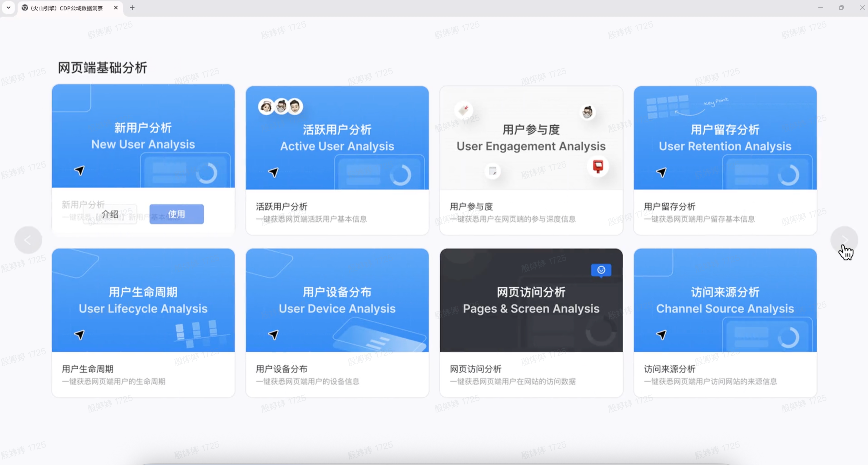Click description 一键获悉网页端用户留存基本信息
The width and height of the screenshot is (868, 465).
699,219
